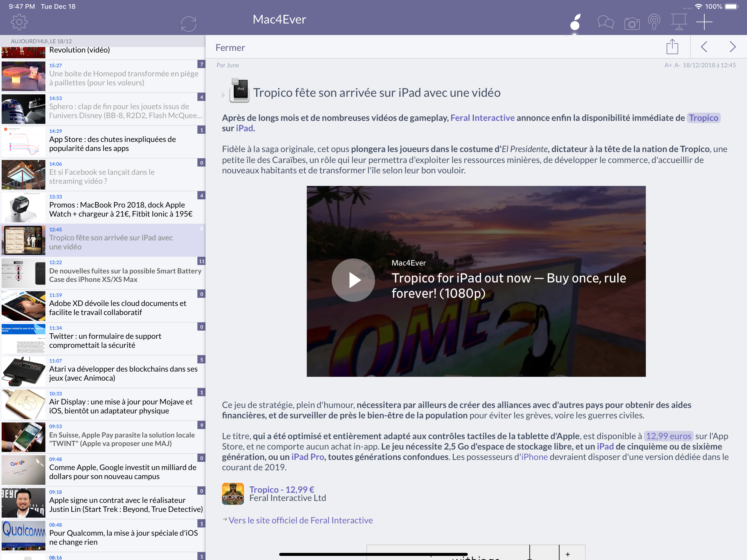Open Tropico - 12,99 € App Store link
The width and height of the screenshot is (747, 560).
[x=281, y=489]
